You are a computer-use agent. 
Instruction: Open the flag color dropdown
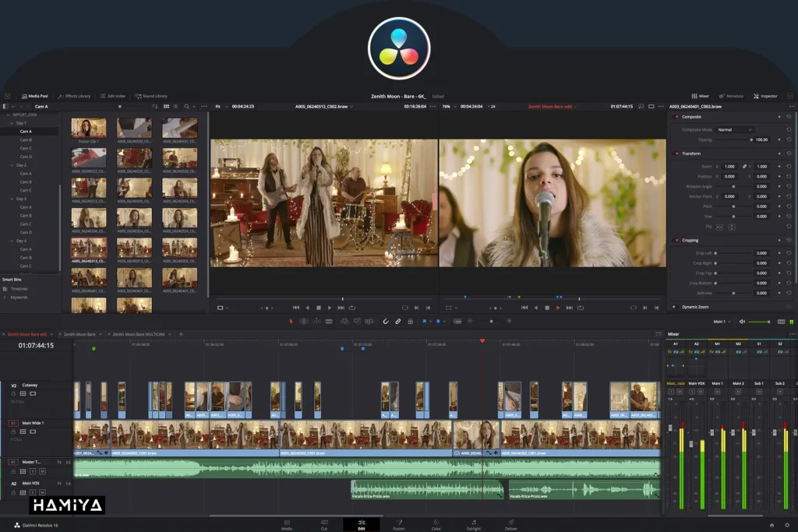click(x=431, y=321)
